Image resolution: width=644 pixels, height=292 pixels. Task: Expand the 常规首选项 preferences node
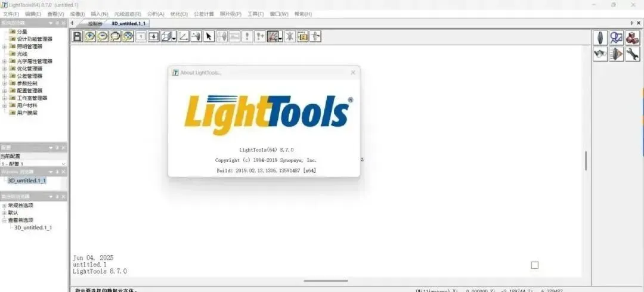[5, 206]
